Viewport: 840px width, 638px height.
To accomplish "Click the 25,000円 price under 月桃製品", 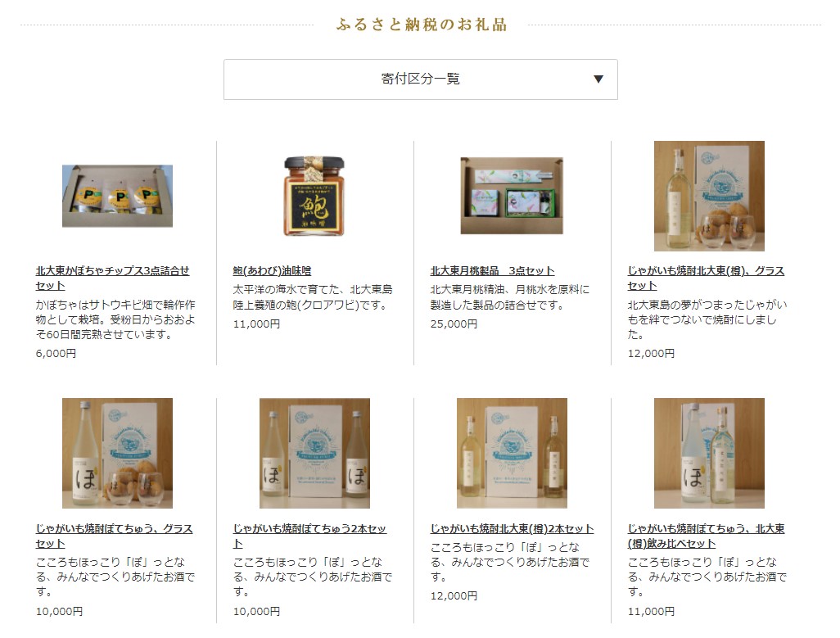I will (x=454, y=324).
